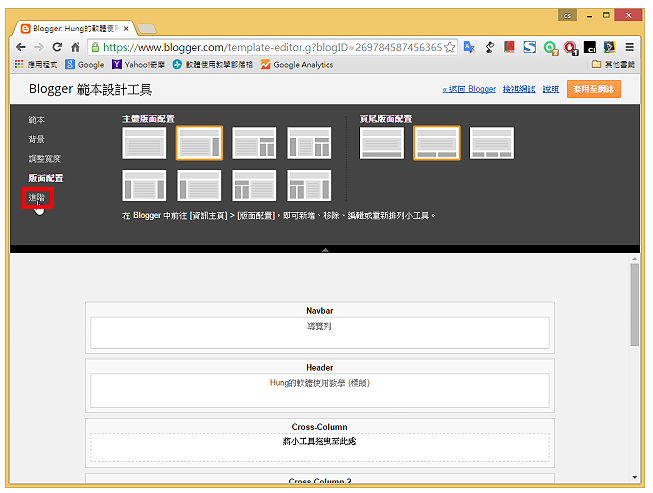Click the black square extension icon

(x=590, y=47)
